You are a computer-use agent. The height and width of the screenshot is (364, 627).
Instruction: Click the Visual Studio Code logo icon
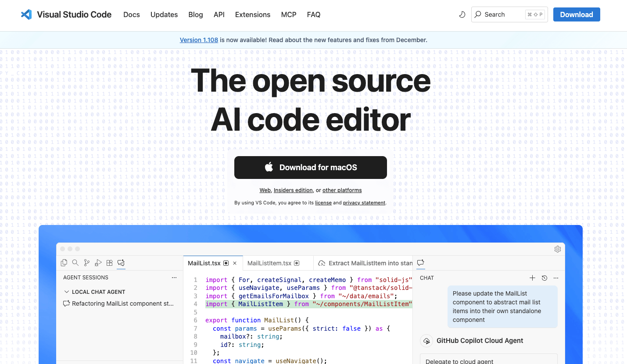[x=26, y=14]
